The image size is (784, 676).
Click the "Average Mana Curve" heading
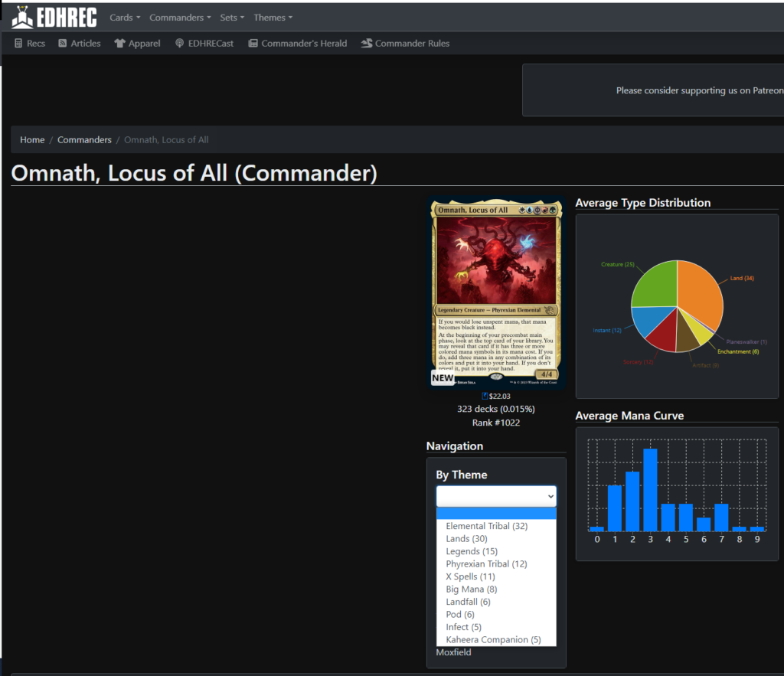[x=629, y=416]
